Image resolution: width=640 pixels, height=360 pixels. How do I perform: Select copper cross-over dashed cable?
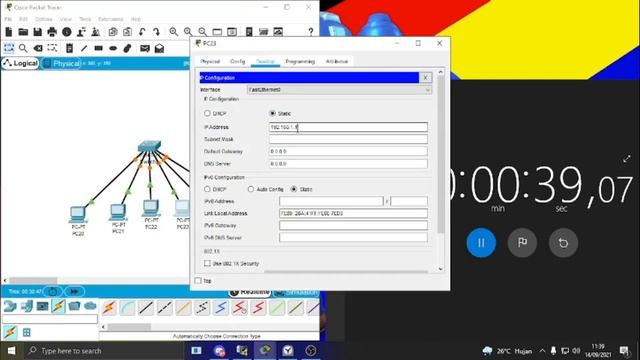point(164,308)
